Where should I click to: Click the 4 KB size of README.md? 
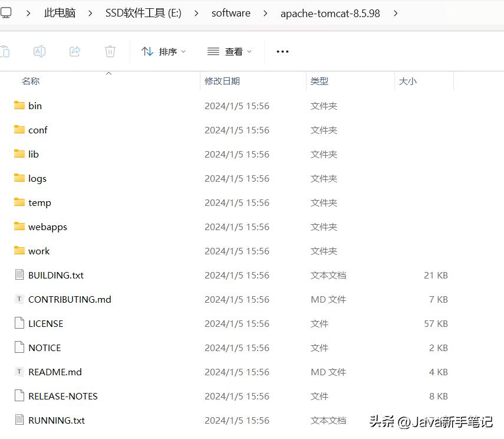438,372
